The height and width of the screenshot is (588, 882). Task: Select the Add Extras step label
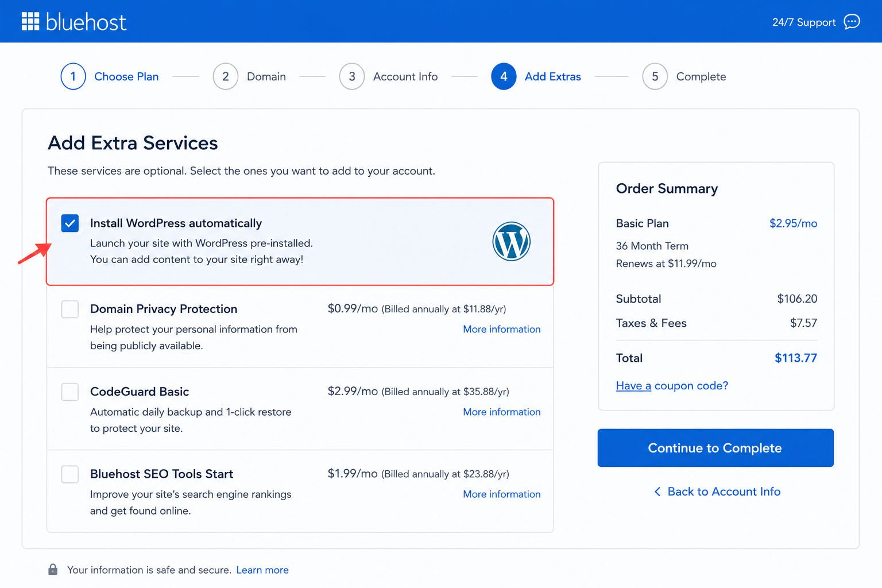point(553,76)
